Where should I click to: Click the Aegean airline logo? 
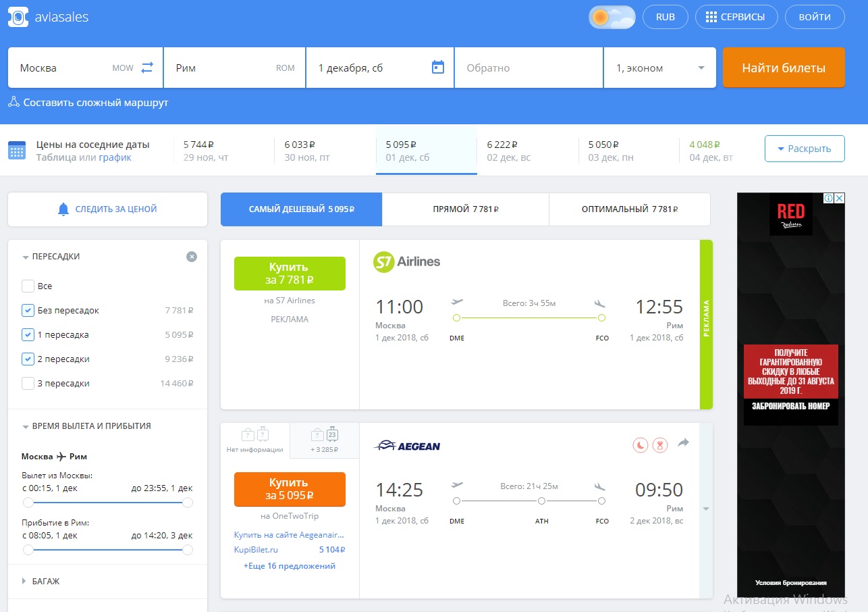[407, 445]
